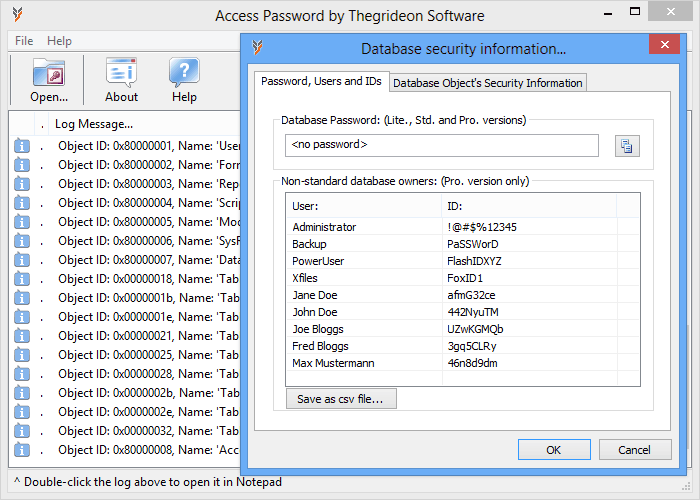This screenshot has width=700, height=500.
Task: Select the Password, Users and IDs tab
Action: 321,81
